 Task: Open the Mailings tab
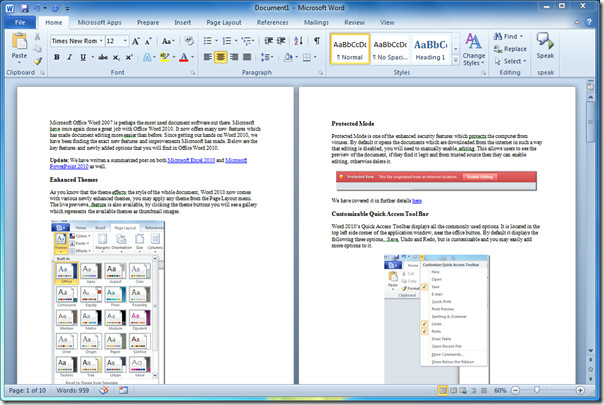(316, 22)
